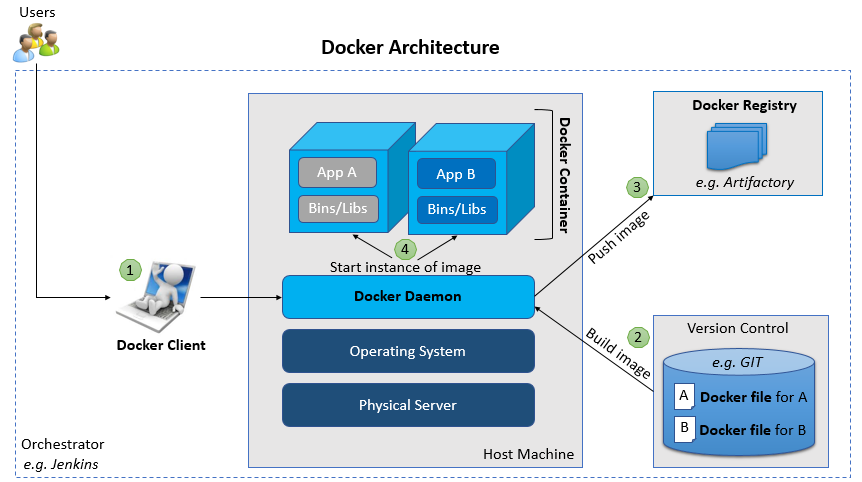Select the Docker Registry stacked images icon
The height and width of the screenshot is (482, 862).
click(737, 146)
